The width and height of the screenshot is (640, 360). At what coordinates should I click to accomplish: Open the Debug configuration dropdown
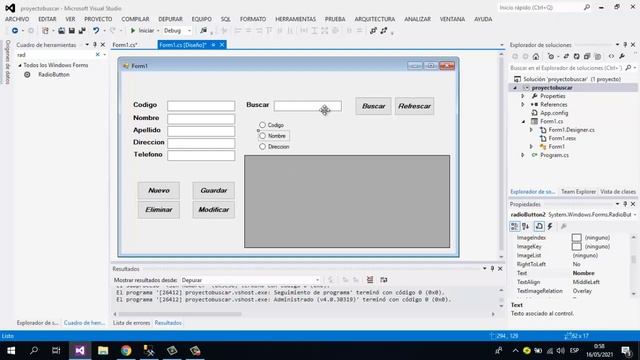coord(189,31)
